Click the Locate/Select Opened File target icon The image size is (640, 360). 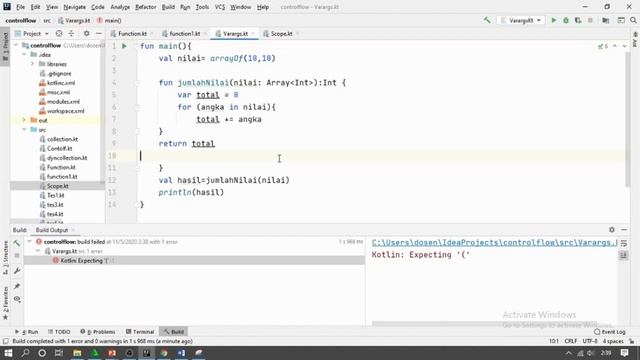(59, 33)
